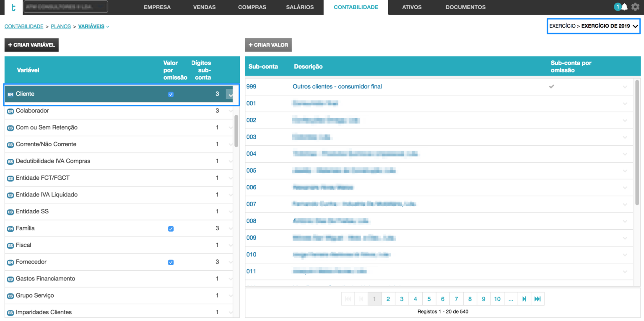The width and height of the screenshot is (644, 321).
Task: Switch to the Salários menu
Action: [x=300, y=7]
